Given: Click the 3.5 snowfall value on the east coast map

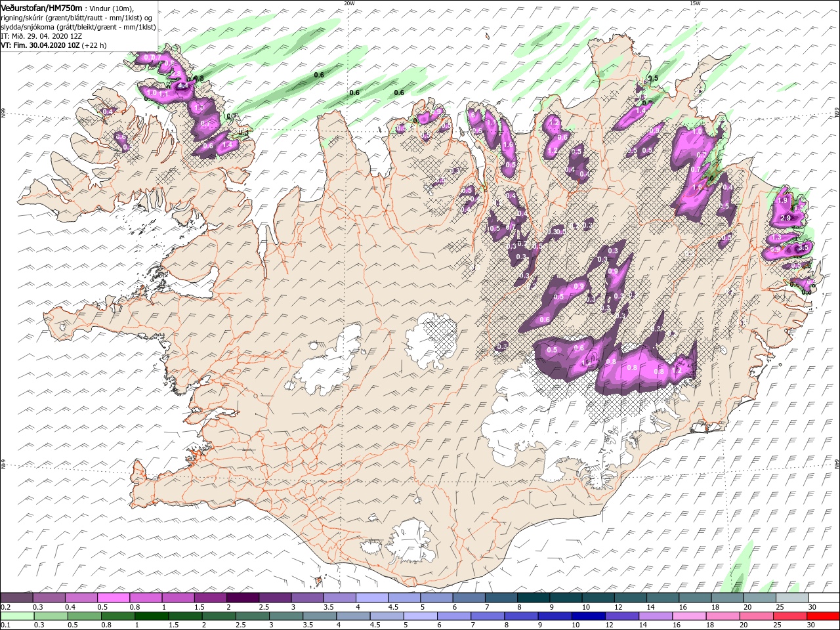Looking at the screenshot, I should point(804,247).
